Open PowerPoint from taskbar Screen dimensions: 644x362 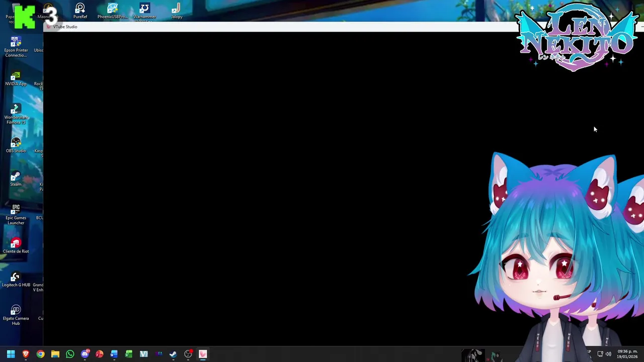[x=100, y=354]
